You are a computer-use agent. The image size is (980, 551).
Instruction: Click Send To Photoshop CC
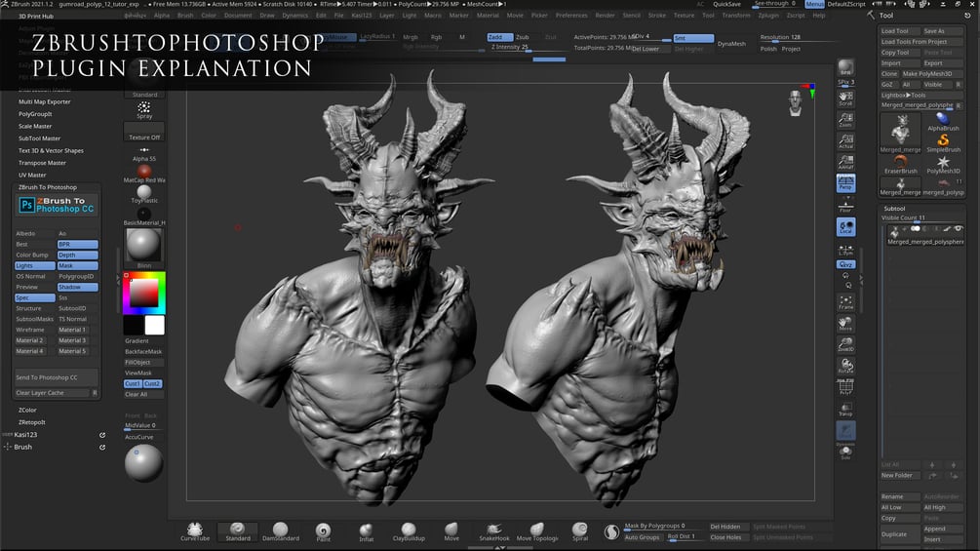click(x=57, y=377)
